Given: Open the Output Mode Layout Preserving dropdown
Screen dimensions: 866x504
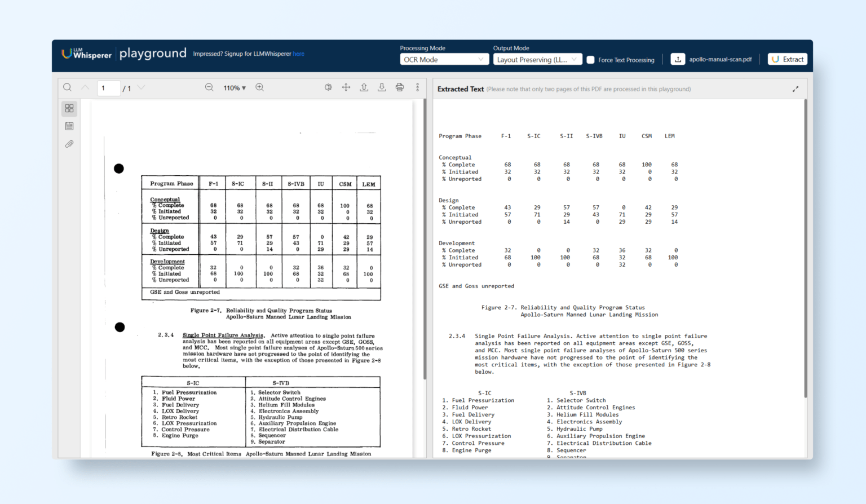Looking at the screenshot, I should [537, 59].
